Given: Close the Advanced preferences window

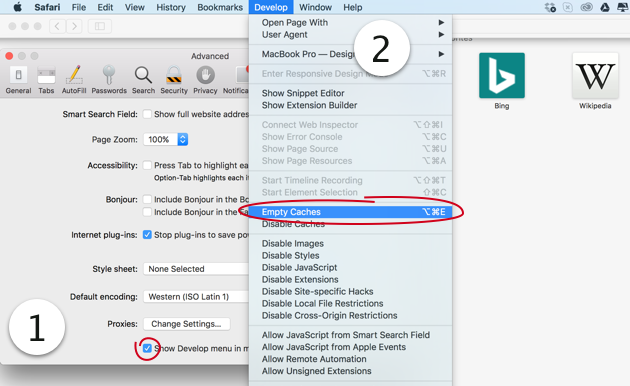Looking at the screenshot, I should click(x=9, y=56).
